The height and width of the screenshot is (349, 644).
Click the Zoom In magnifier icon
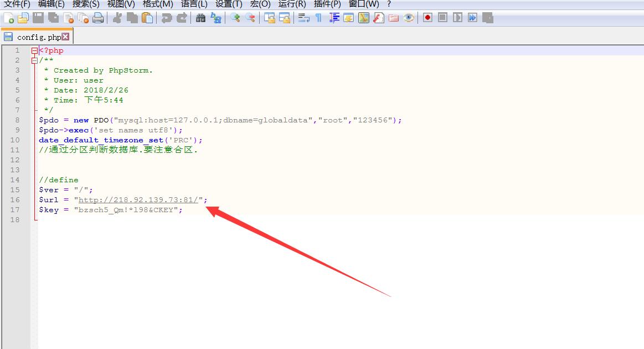point(236,18)
